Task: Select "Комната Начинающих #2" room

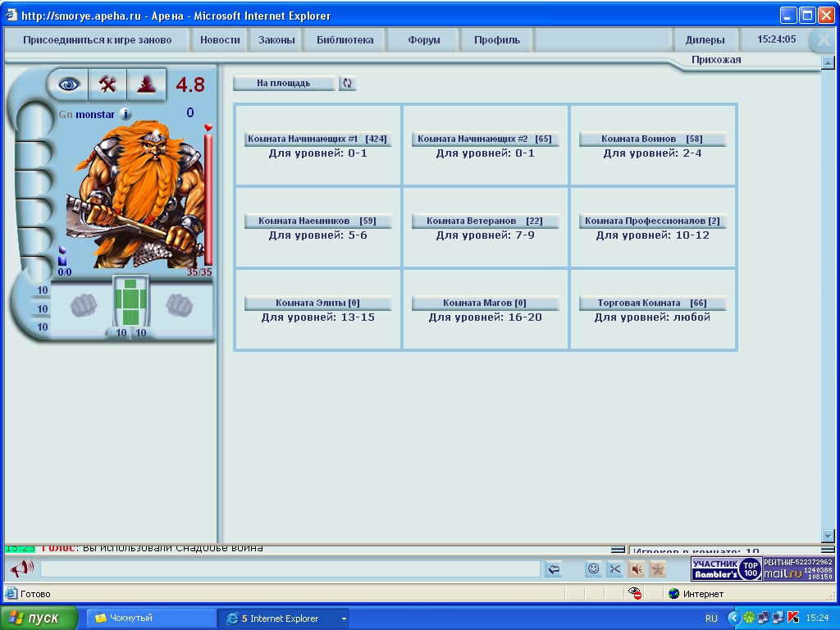Action: tap(485, 139)
